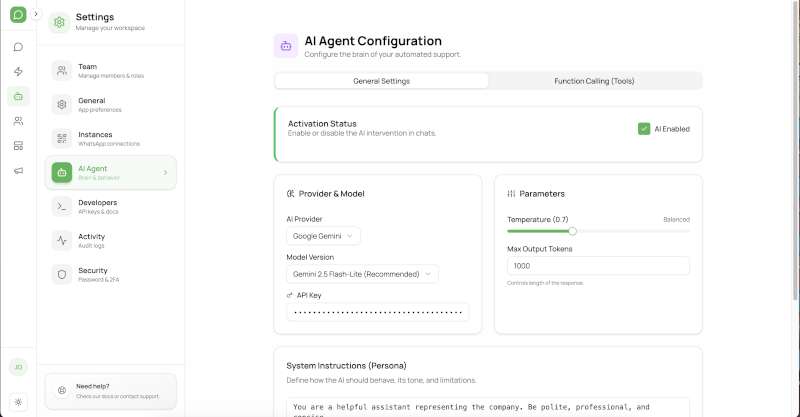Click the green chat logo icon
This screenshot has height=417, width=800.
(x=18, y=14)
